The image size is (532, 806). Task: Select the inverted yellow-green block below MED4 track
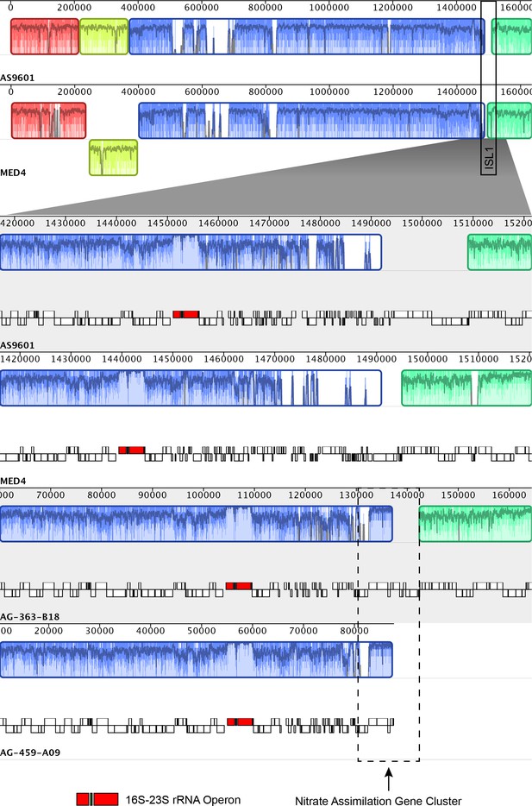tap(114, 158)
